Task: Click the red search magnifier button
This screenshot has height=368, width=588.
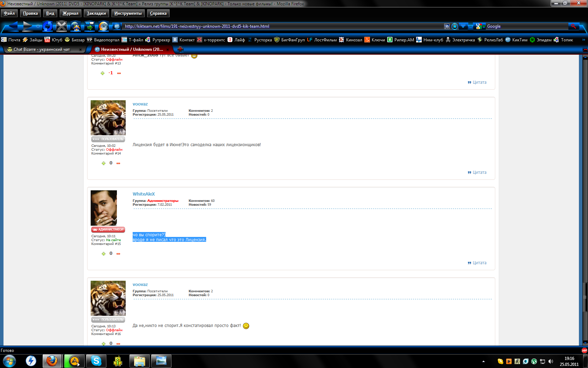Action: click(573, 26)
